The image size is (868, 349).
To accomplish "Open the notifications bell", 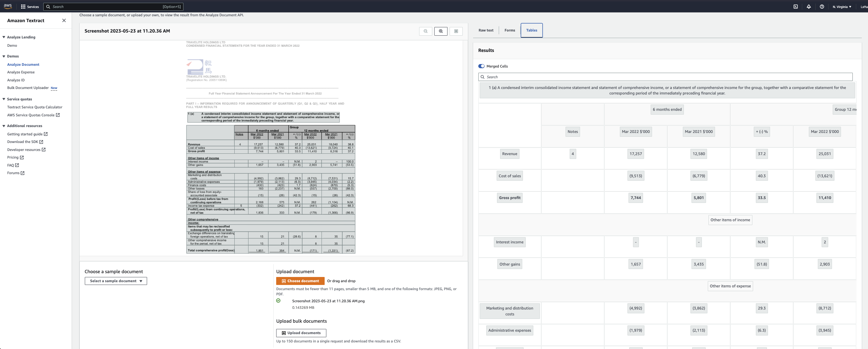I will pos(809,7).
